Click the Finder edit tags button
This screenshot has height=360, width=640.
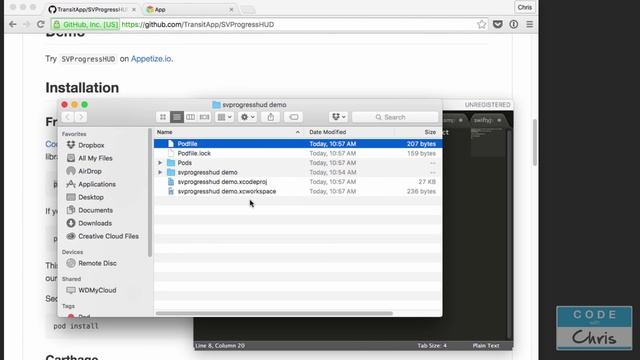click(x=293, y=117)
